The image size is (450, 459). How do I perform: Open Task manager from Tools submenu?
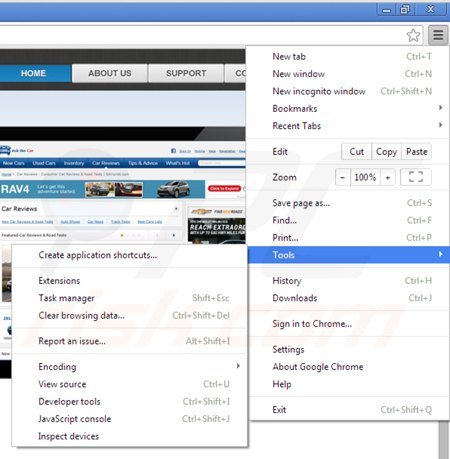[130, 298]
